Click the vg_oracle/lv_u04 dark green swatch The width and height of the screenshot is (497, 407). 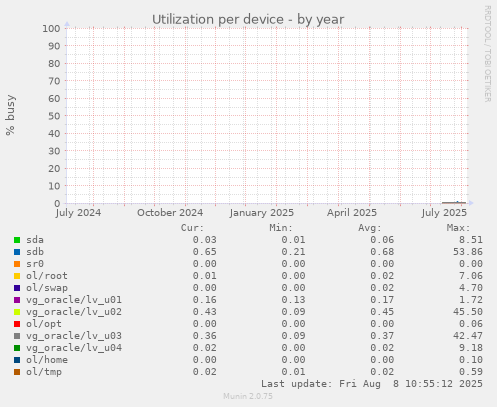point(17,348)
